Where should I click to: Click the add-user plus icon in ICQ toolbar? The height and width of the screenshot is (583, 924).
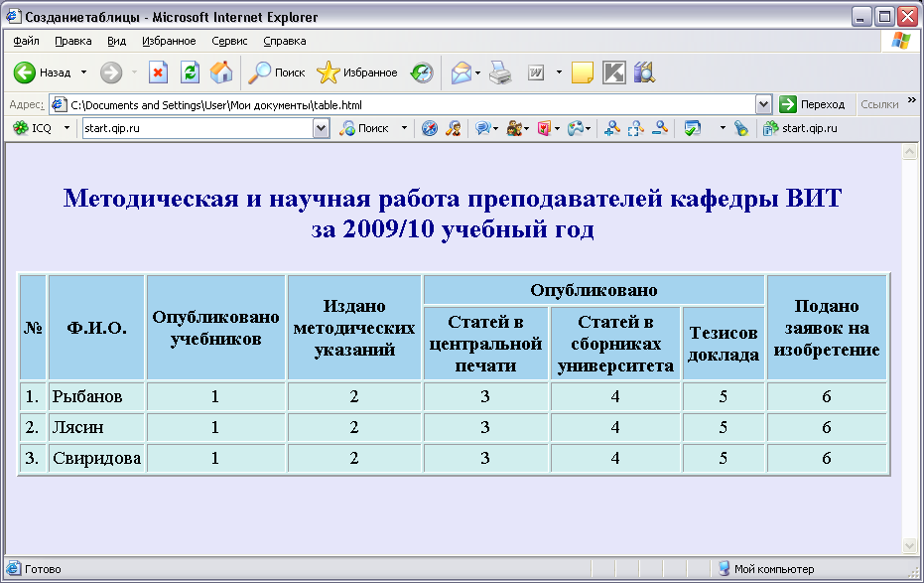click(x=611, y=128)
